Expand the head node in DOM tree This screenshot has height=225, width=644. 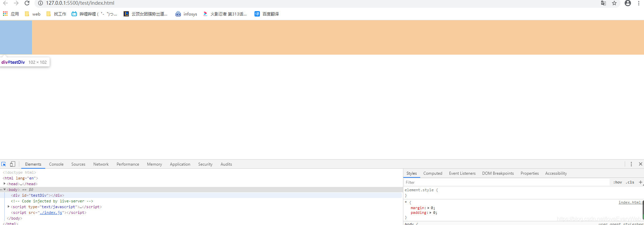(x=4, y=184)
